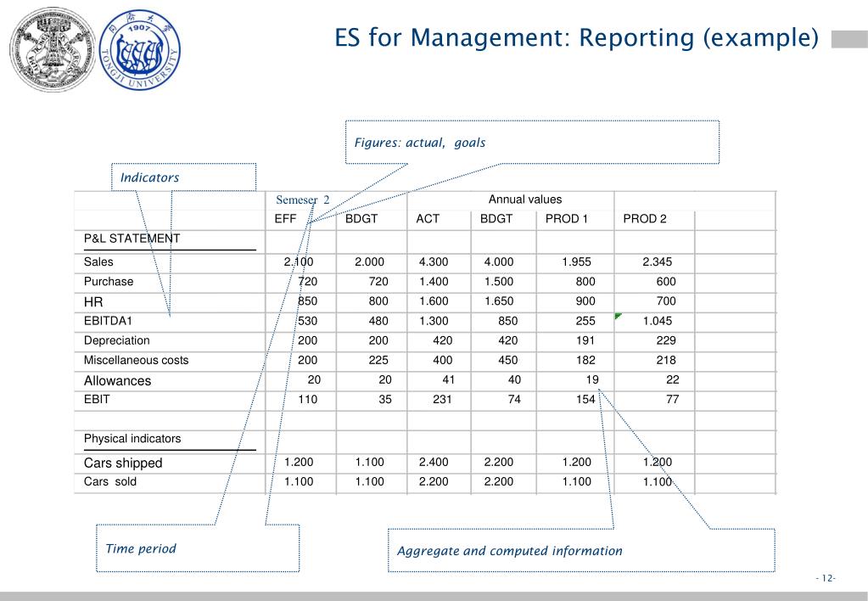
Task: Click the Sales PROD 1 value 1.955
Action: point(577,262)
